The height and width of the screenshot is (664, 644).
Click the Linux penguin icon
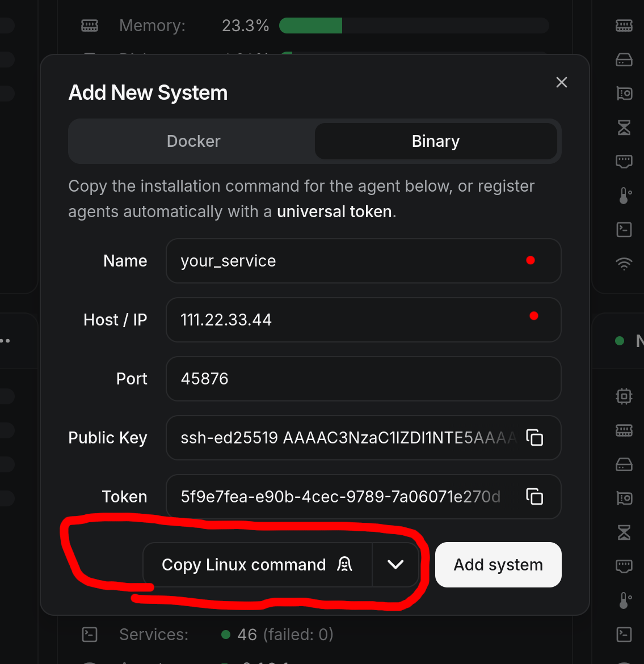point(344,564)
